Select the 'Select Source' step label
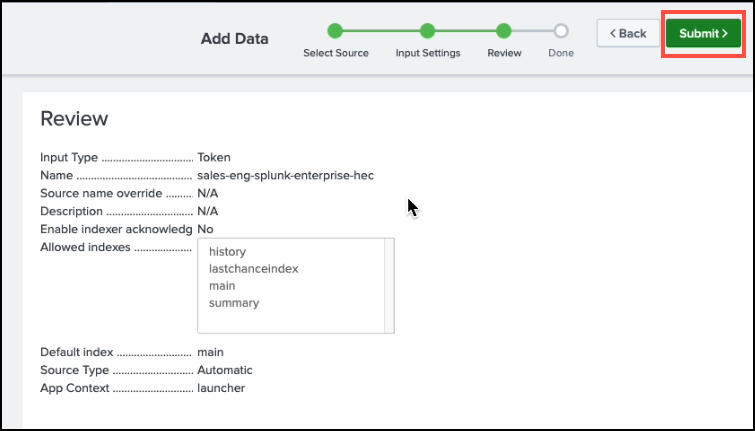 pyautogui.click(x=335, y=53)
